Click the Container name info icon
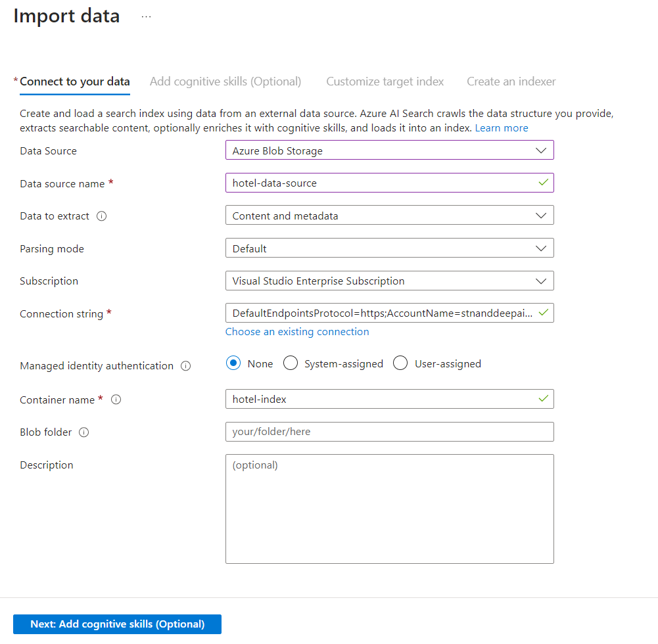 point(116,400)
